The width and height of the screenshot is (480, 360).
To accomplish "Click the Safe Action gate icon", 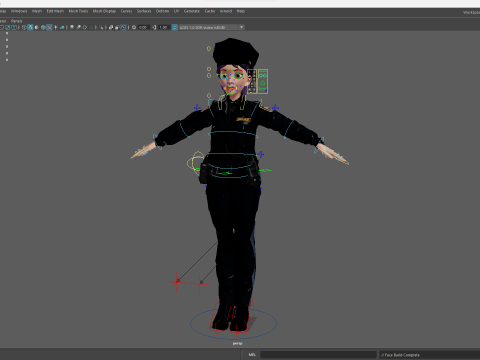I will coord(8,27).
